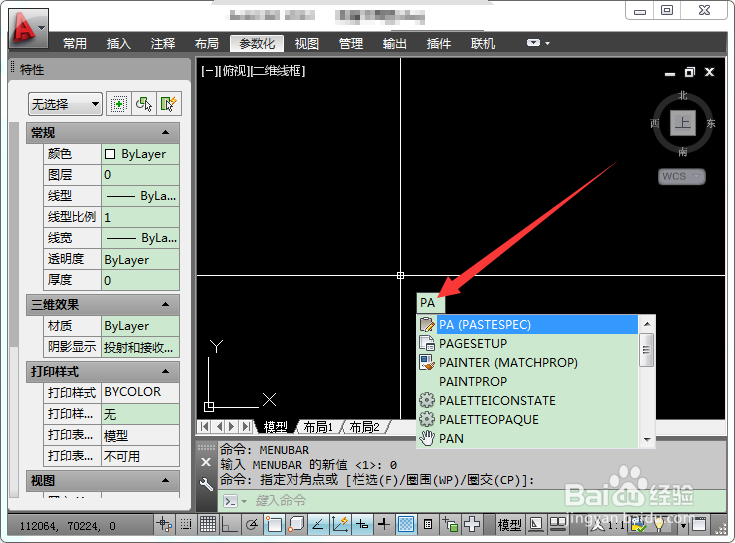This screenshot has width=735, height=543.
Task: Collapse the 常规 section
Action: [x=165, y=133]
